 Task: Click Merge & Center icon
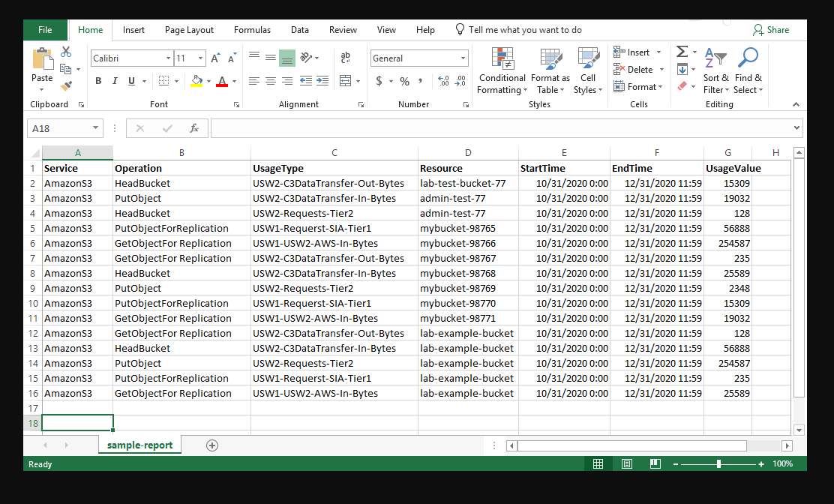[345, 81]
